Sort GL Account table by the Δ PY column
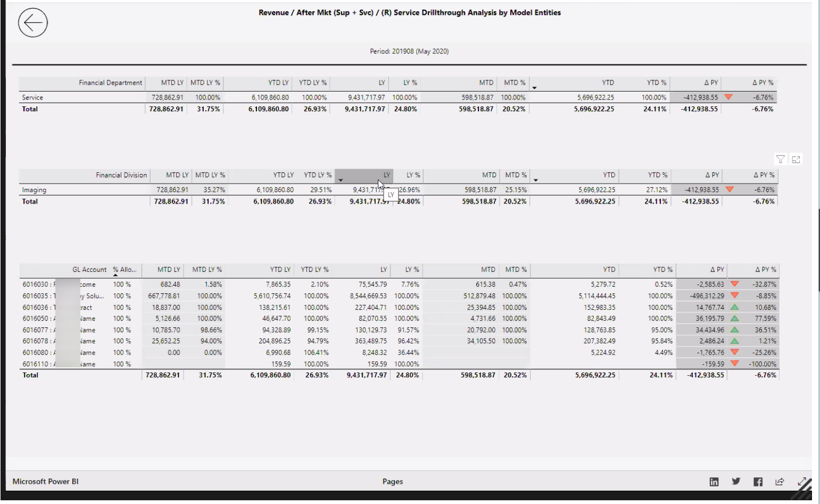The height and width of the screenshot is (504, 820). [717, 270]
